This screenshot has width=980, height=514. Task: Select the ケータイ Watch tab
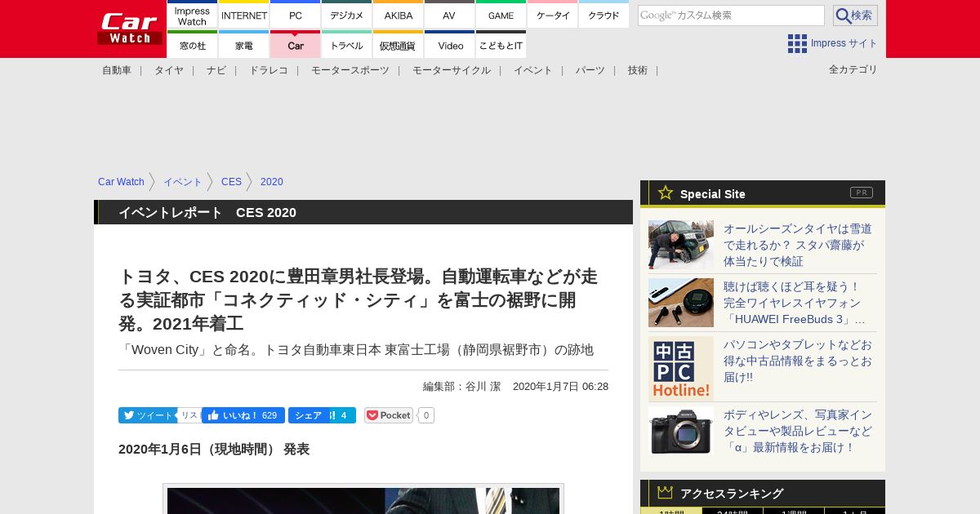pyautogui.click(x=553, y=15)
